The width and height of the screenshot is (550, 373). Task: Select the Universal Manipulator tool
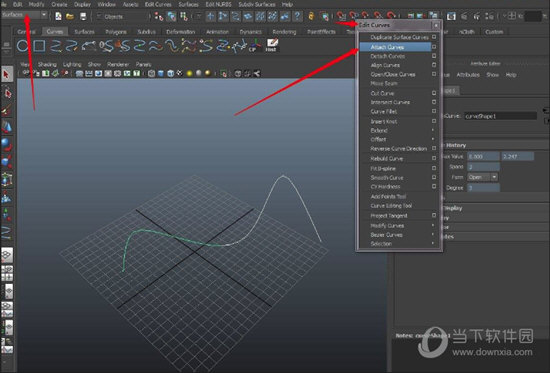point(7,179)
